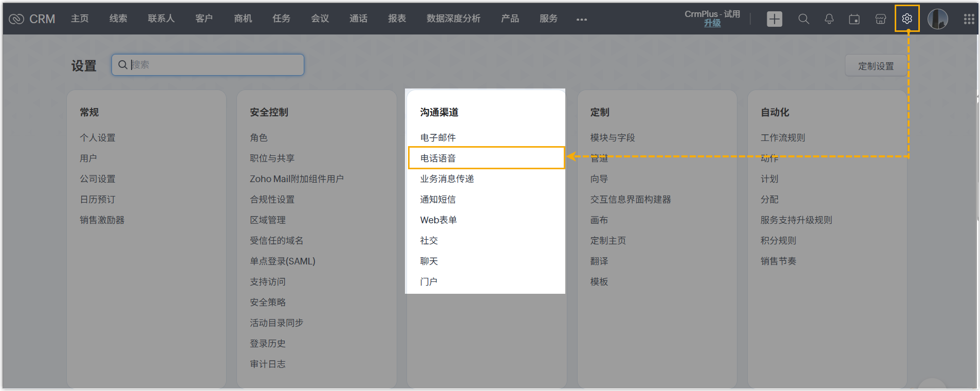Open the apps grid launcher icon
This screenshot has width=980, height=391.
tap(969, 19)
